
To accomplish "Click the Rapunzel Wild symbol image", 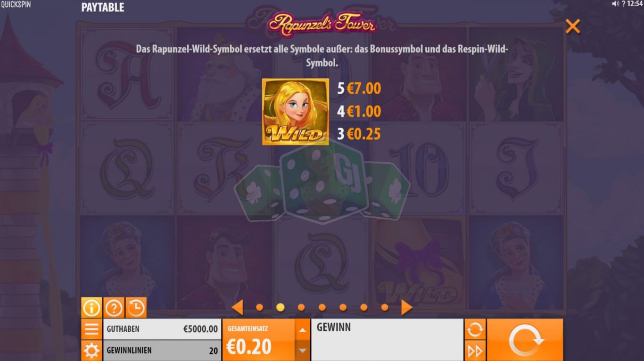I will pos(296,112).
